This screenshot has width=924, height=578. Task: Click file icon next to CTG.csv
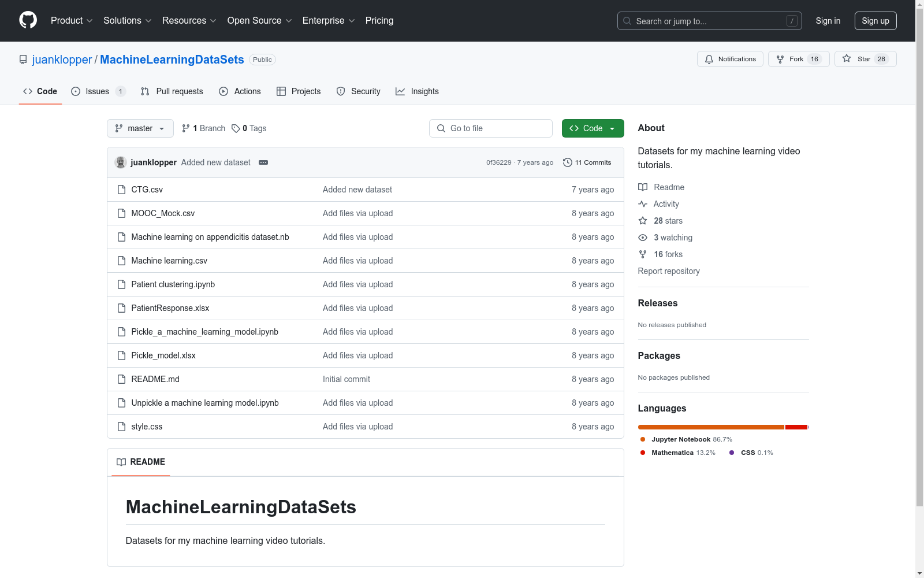click(x=121, y=190)
